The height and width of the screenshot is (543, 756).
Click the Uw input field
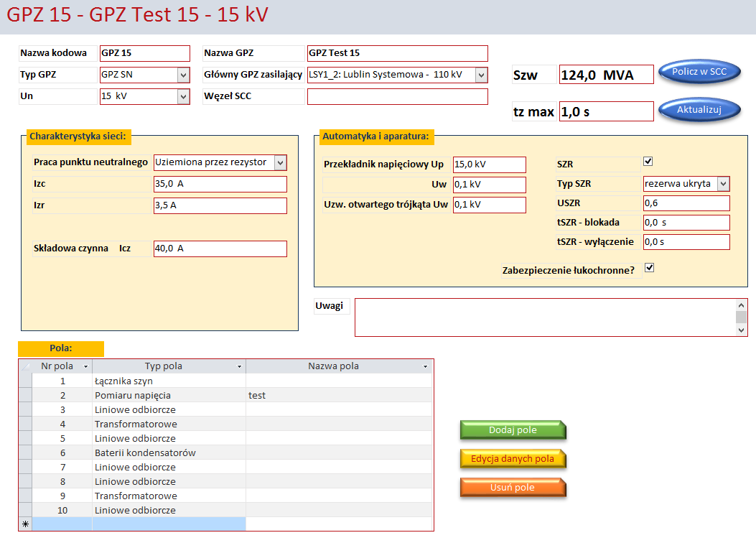[x=490, y=185]
